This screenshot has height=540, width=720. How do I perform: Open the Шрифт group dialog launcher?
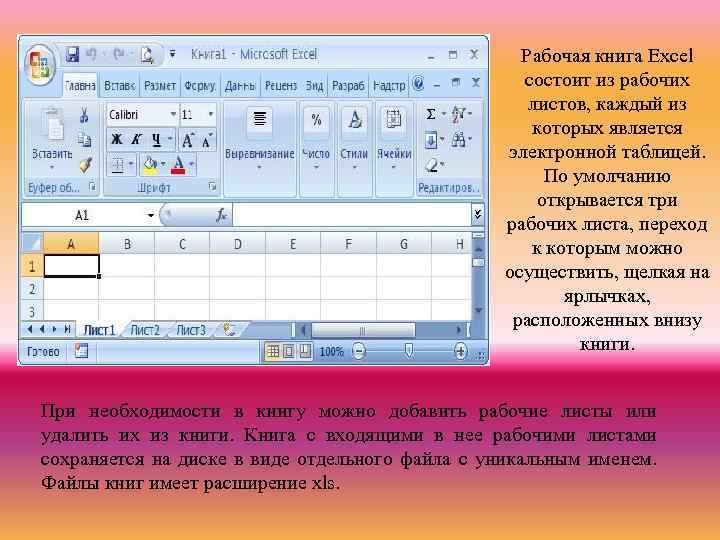(x=212, y=186)
